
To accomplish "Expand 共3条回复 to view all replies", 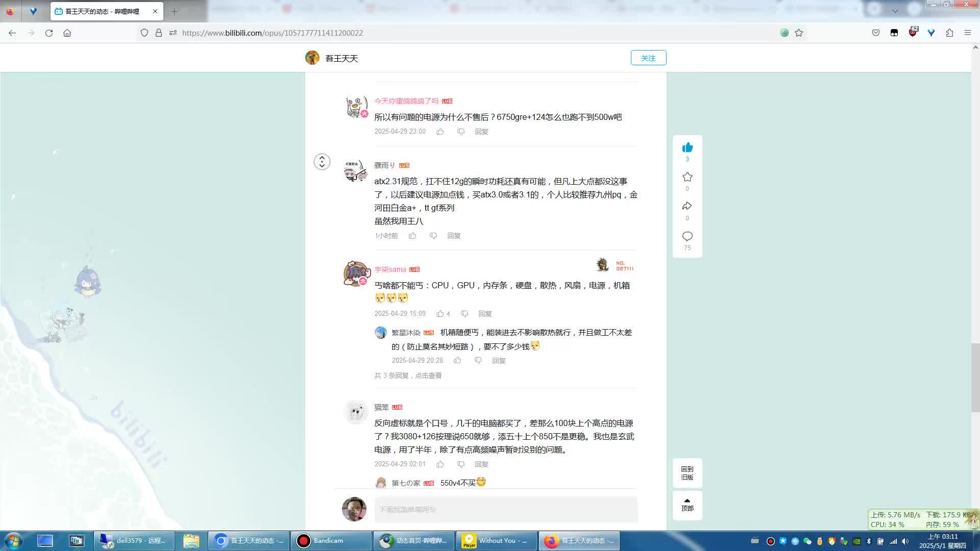I will pyautogui.click(x=408, y=375).
